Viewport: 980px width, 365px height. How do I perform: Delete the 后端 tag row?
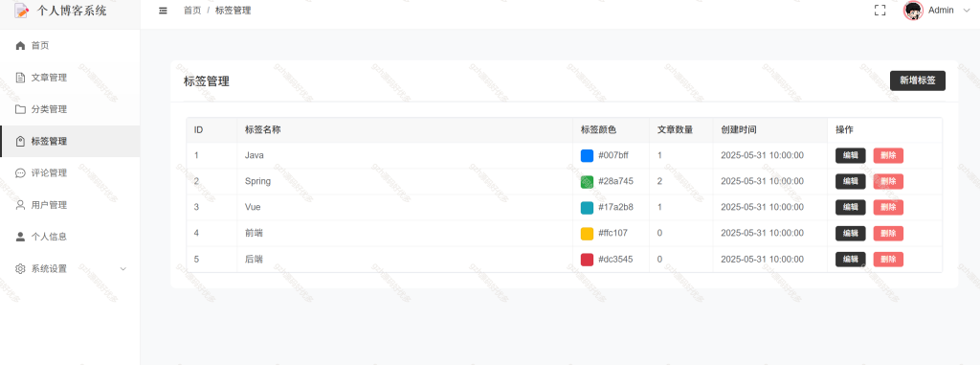pos(888,260)
